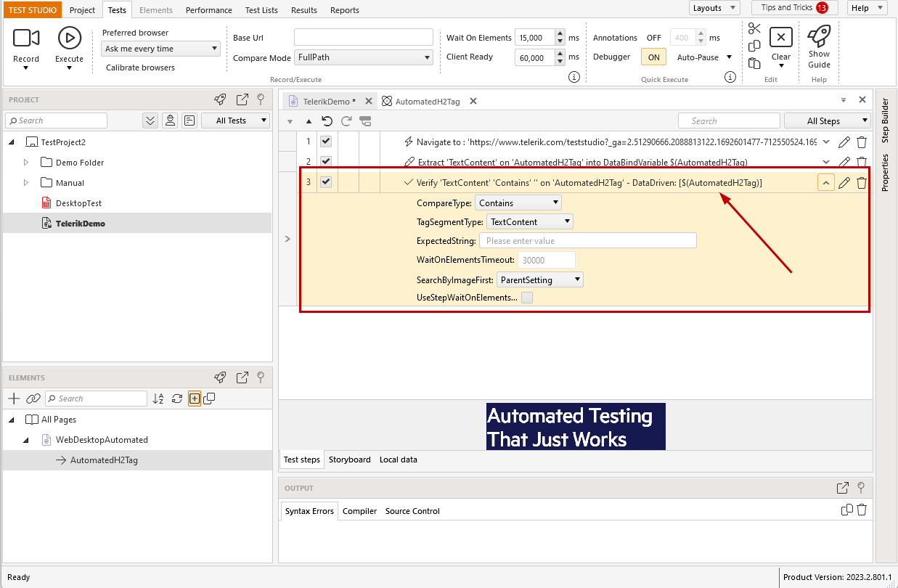Open Quick Execute info icon
The image size is (898, 588).
tap(730, 77)
